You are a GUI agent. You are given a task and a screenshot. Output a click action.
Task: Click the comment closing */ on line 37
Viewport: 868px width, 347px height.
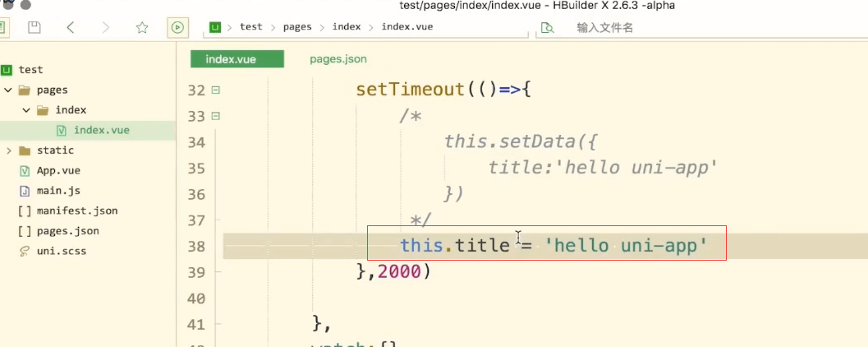tap(420, 220)
